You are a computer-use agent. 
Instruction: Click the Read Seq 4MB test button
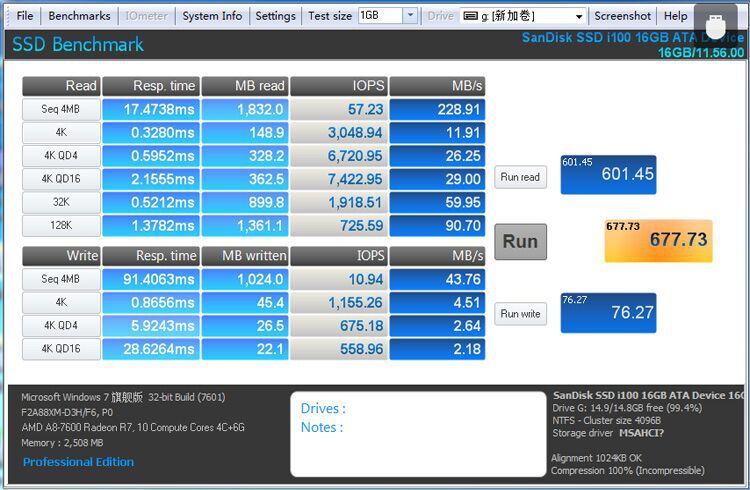click(x=61, y=109)
